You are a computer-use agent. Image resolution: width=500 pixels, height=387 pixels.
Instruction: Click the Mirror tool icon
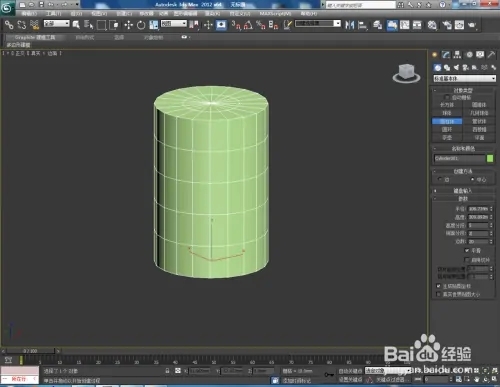coord(350,25)
